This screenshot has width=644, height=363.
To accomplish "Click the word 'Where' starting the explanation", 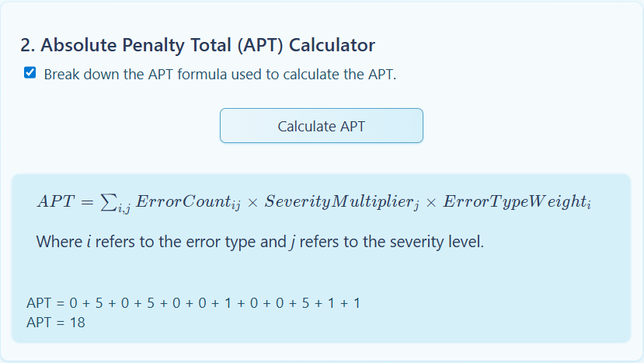I will (57, 242).
